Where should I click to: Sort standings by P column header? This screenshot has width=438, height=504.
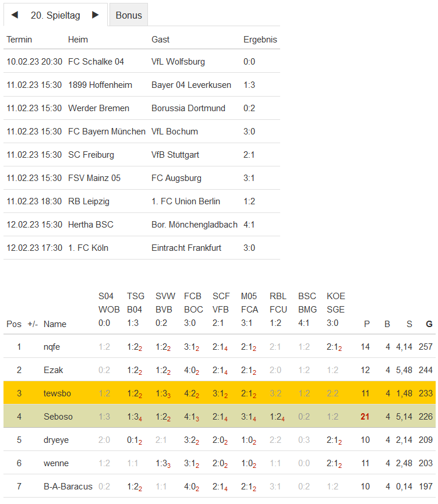pos(366,324)
